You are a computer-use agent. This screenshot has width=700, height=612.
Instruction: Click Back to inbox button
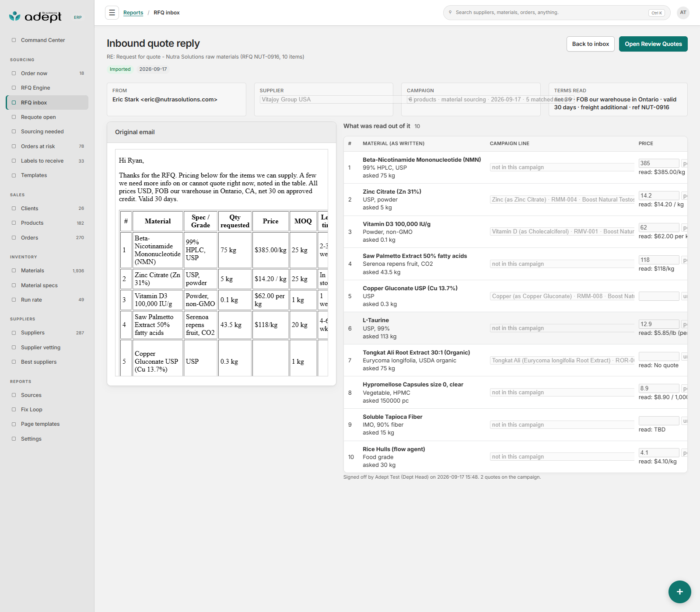(x=590, y=44)
